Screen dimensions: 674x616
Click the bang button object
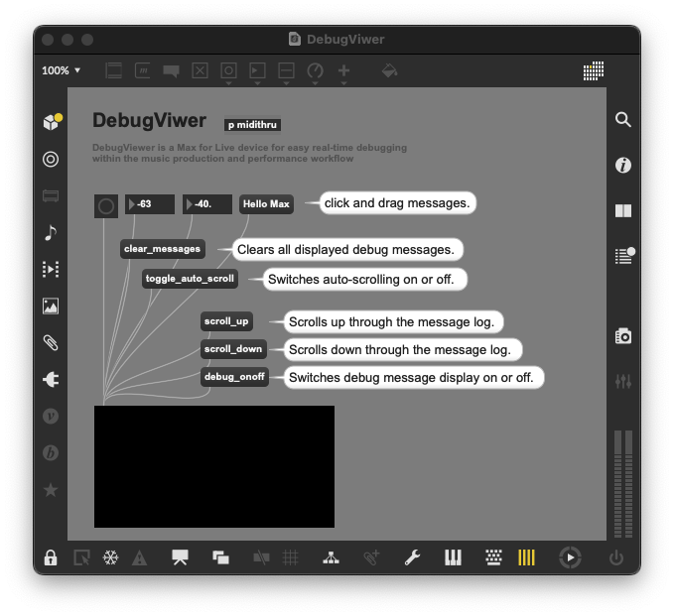(x=106, y=206)
